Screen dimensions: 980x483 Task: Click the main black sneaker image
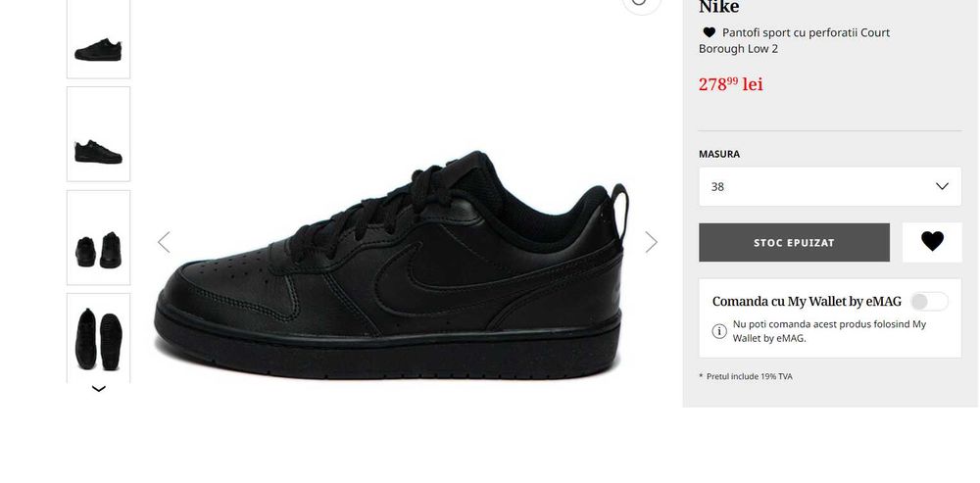391,266
